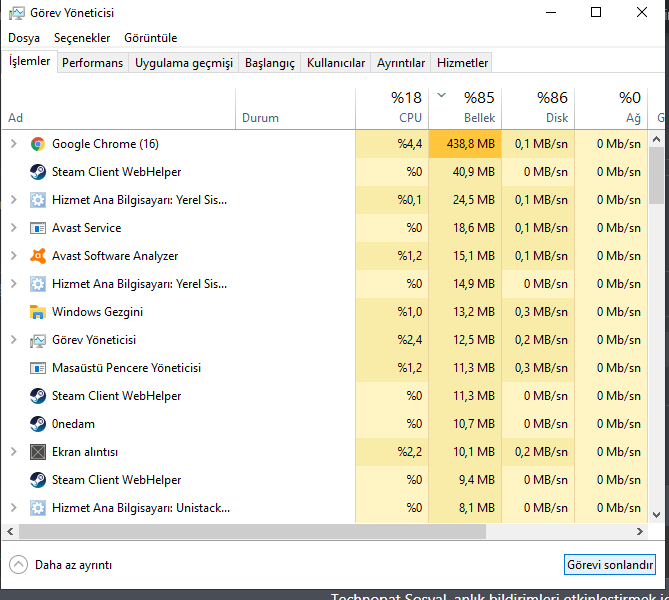The height and width of the screenshot is (600, 669).
Task: Switch to the Başlangıç tab
Action: pyautogui.click(x=270, y=63)
